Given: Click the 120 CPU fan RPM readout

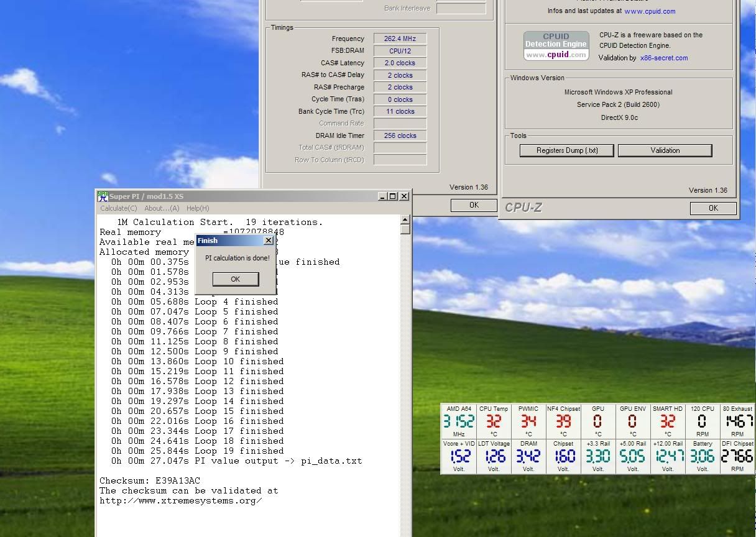Looking at the screenshot, I should (x=703, y=421).
